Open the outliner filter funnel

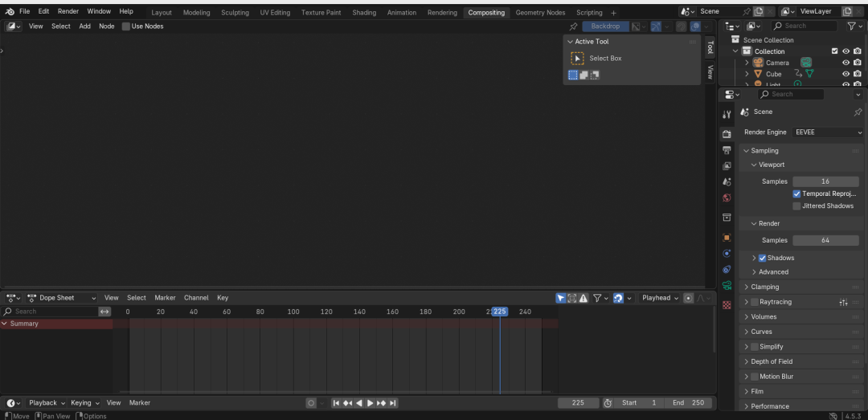[853, 26]
